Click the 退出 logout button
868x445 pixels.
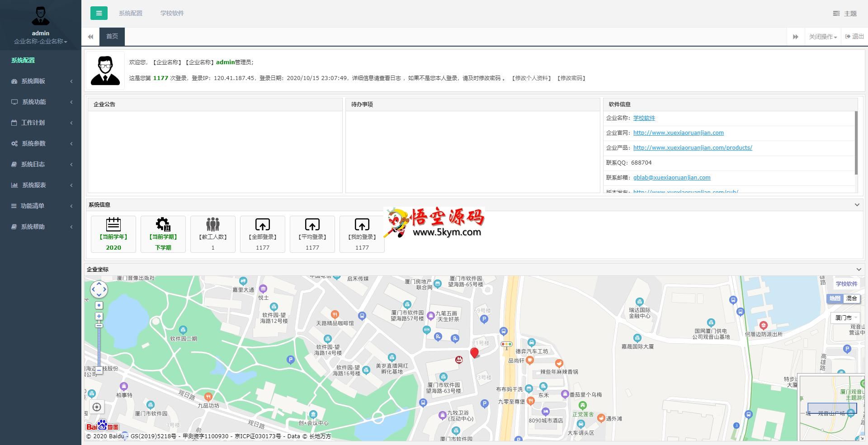click(854, 37)
